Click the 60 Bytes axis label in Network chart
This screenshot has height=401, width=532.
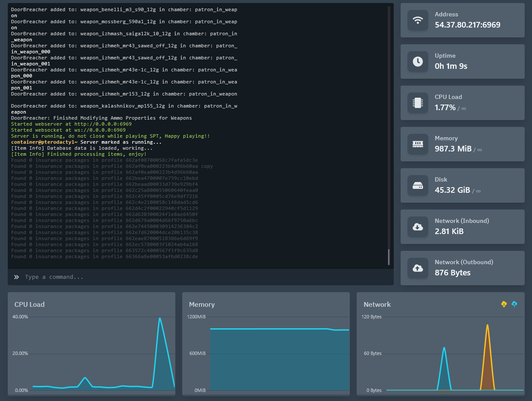pyautogui.click(x=373, y=353)
